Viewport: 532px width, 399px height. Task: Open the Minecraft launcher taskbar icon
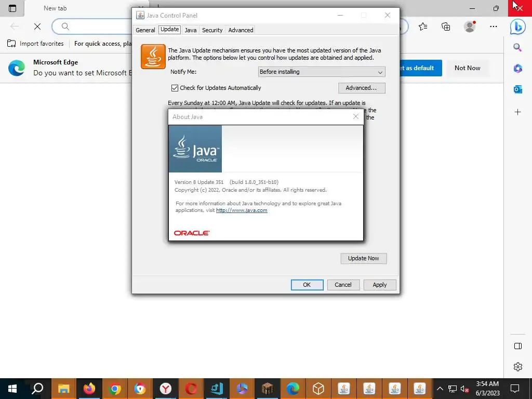pyautogui.click(x=268, y=389)
